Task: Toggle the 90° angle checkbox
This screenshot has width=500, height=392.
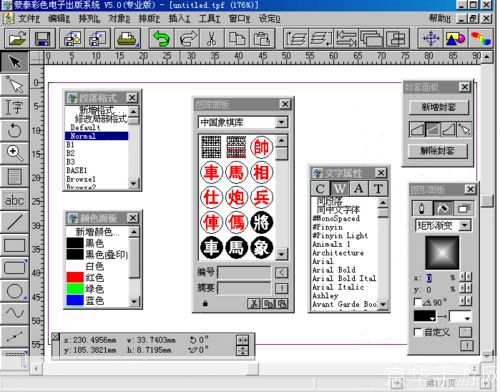Action: [418, 302]
